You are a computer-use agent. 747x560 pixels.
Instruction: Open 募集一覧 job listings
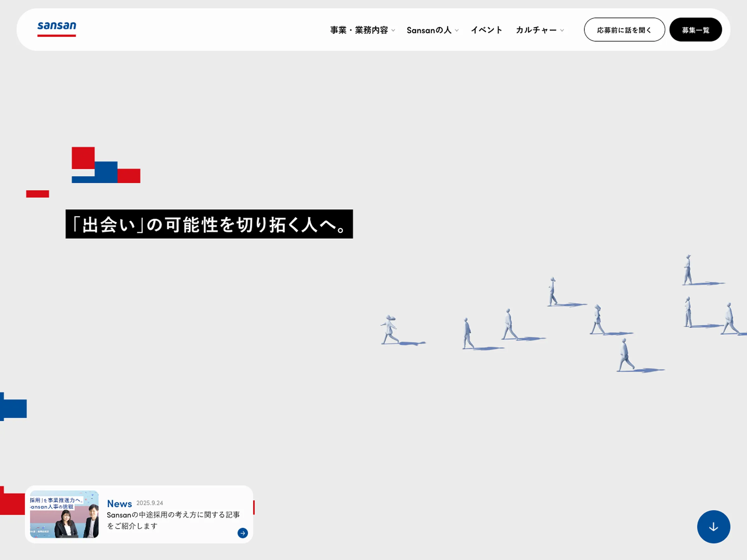[x=695, y=30]
